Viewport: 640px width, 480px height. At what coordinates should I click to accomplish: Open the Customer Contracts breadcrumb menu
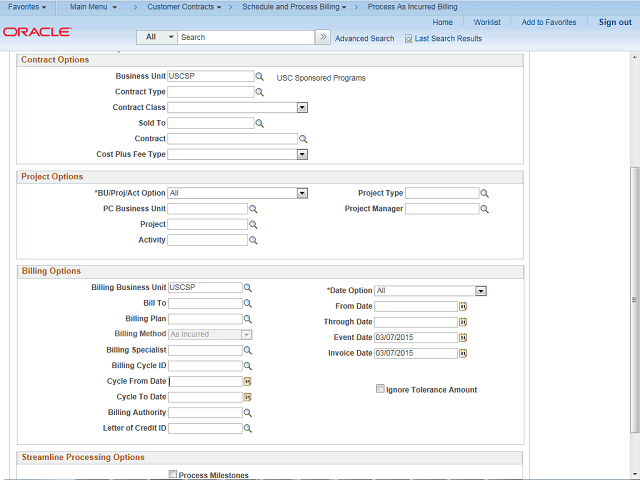coord(184,7)
